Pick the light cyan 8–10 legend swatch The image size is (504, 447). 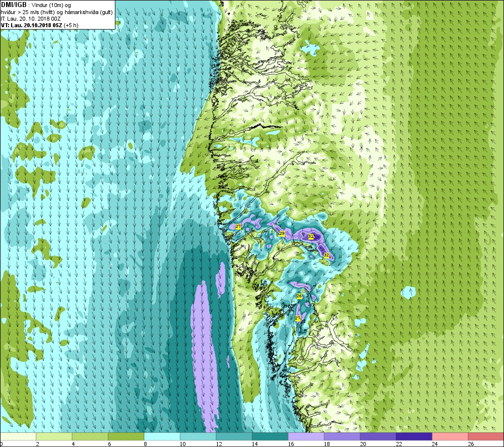click(x=162, y=436)
